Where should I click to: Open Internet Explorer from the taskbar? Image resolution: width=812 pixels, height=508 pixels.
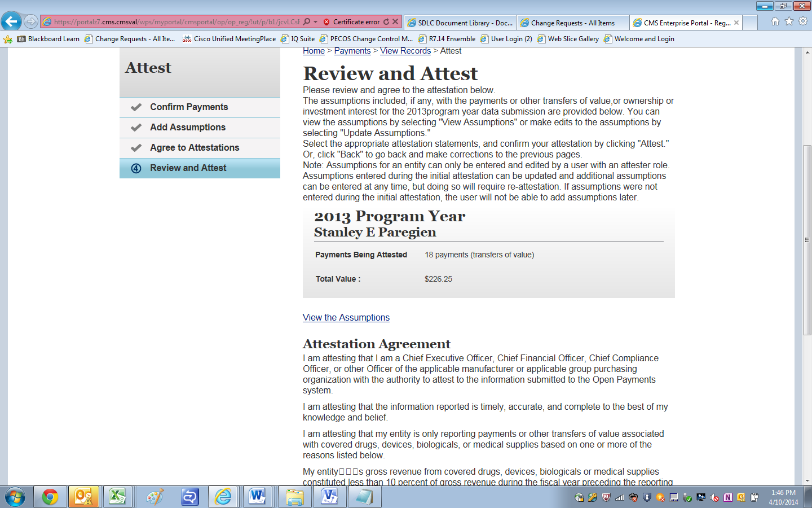click(x=223, y=497)
